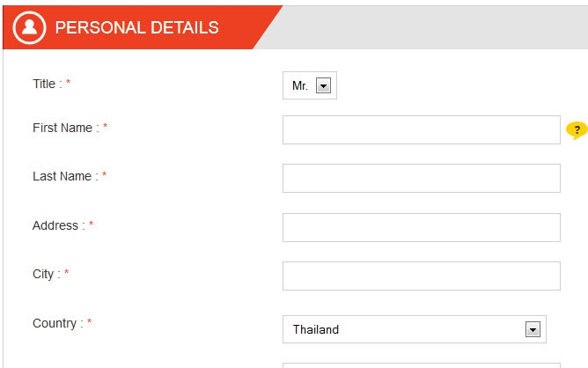Click the red asterisk beside First Name
588x368 pixels.
coord(106,126)
